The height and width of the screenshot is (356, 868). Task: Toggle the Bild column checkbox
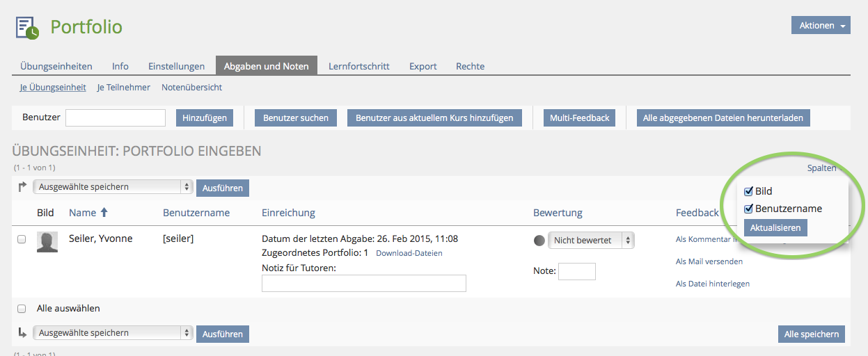coord(749,191)
